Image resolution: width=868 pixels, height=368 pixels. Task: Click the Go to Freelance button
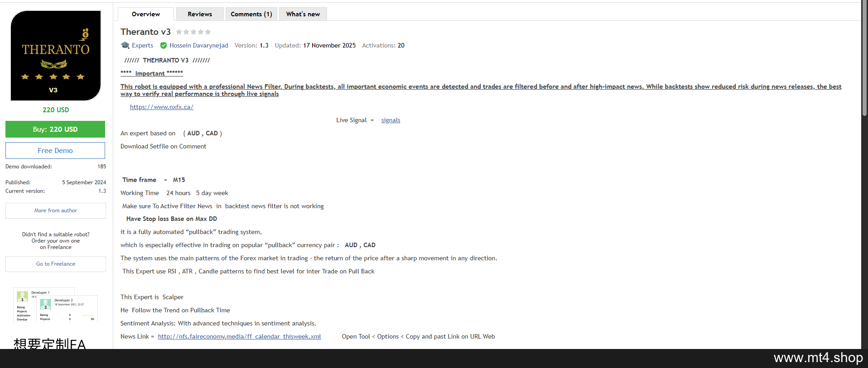pyautogui.click(x=56, y=264)
